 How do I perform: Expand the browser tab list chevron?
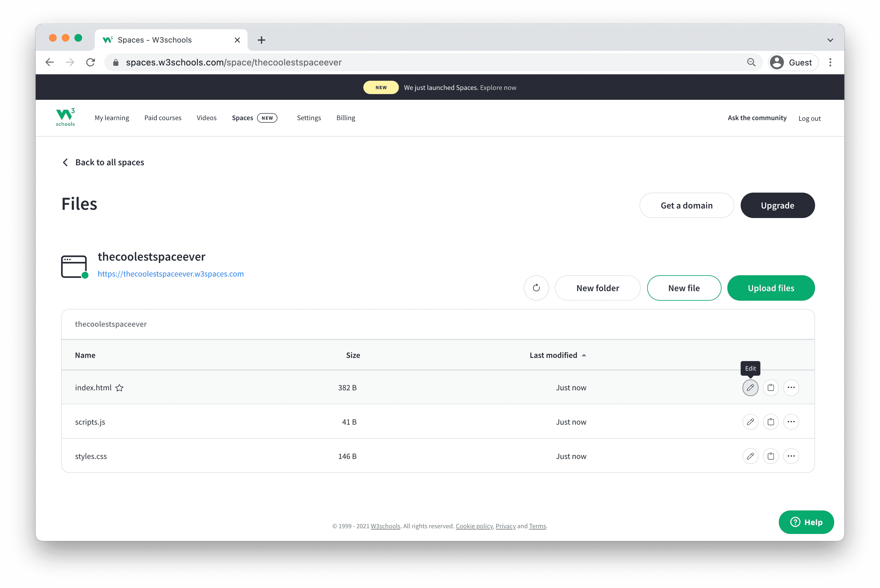click(830, 40)
